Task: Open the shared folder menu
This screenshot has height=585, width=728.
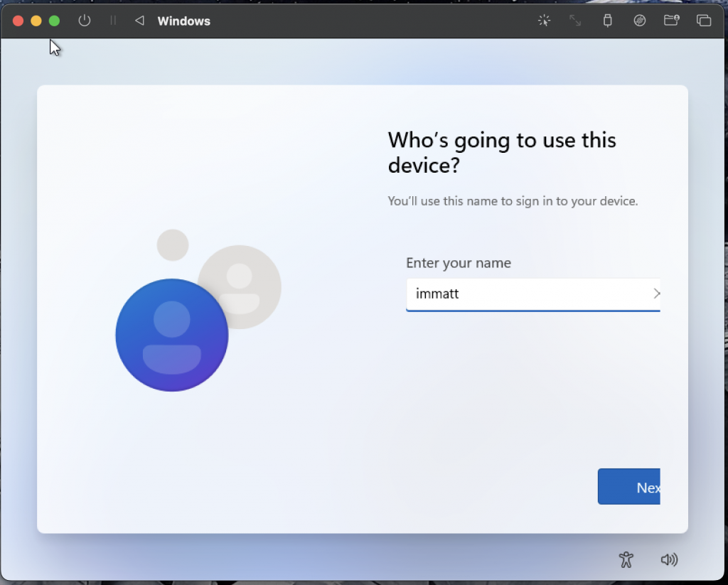Action: coord(671,21)
